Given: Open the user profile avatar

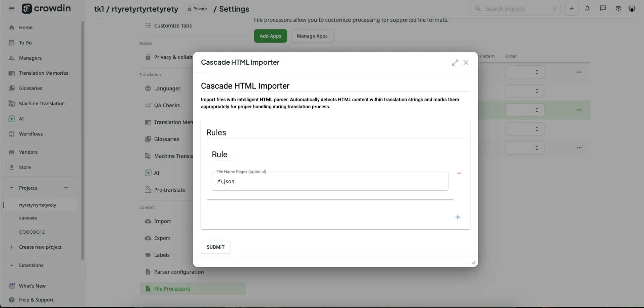Looking at the screenshot, I should pos(632,9).
